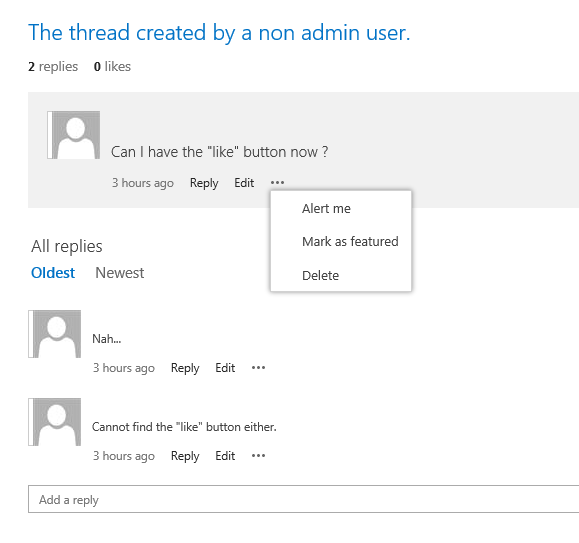
Task: Click the "All replies" heading
Action: coord(67,246)
